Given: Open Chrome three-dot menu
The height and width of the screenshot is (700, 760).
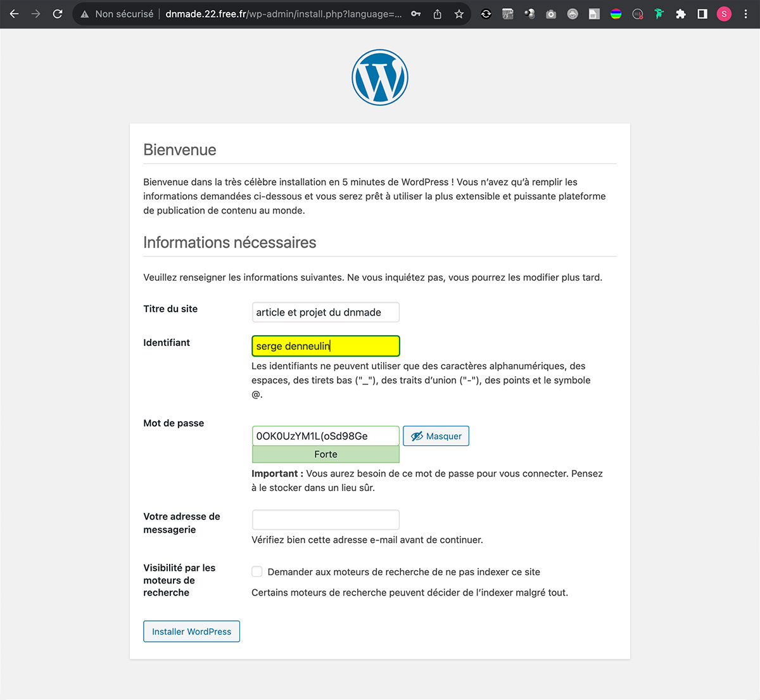Looking at the screenshot, I should click(x=745, y=14).
